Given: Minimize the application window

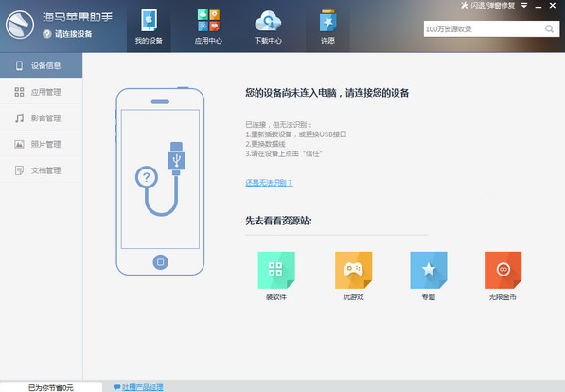Looking at the screenshot, I should pyautogui.click(x=539, y=6).
